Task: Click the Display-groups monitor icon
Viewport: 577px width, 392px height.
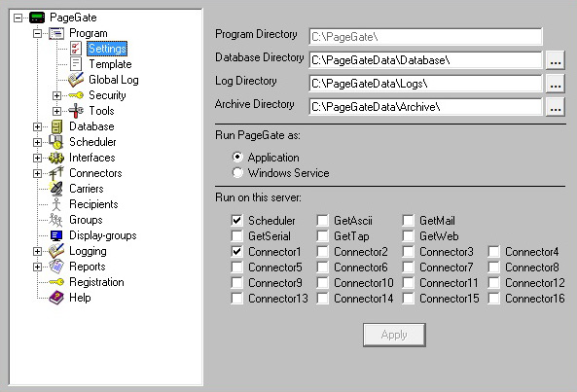Action: [x=56, y=235]
